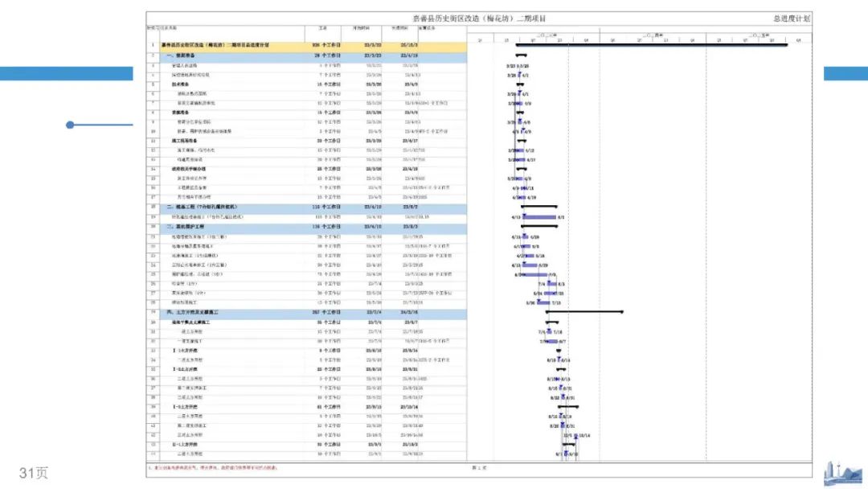Click the "开始时间" column header
Image resolution: width=868 pixels, height=489 pixels.
pyautogui.click(x=361, y=27)
